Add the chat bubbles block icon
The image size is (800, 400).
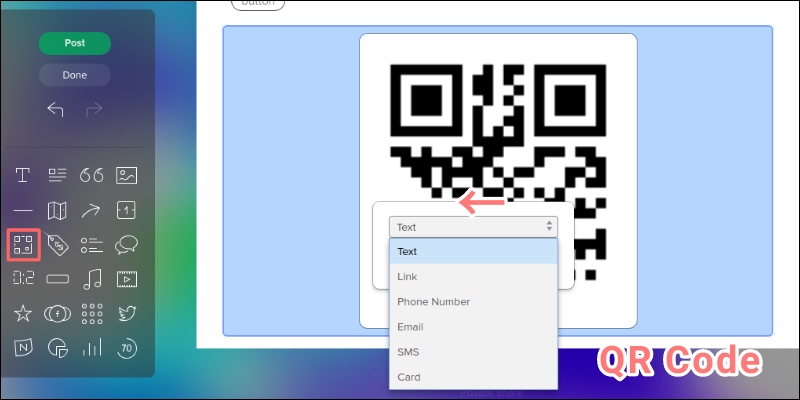pos(127,245)
